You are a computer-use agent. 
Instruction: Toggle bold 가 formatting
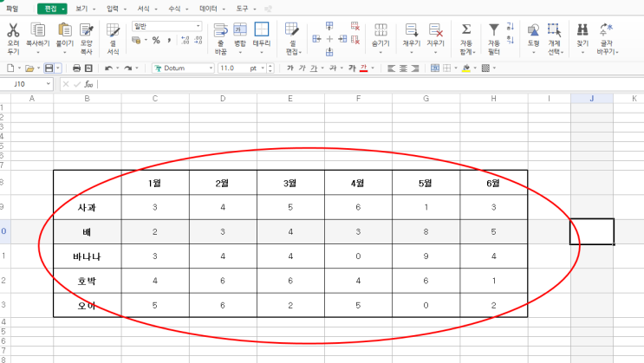[x=290, y=68]
